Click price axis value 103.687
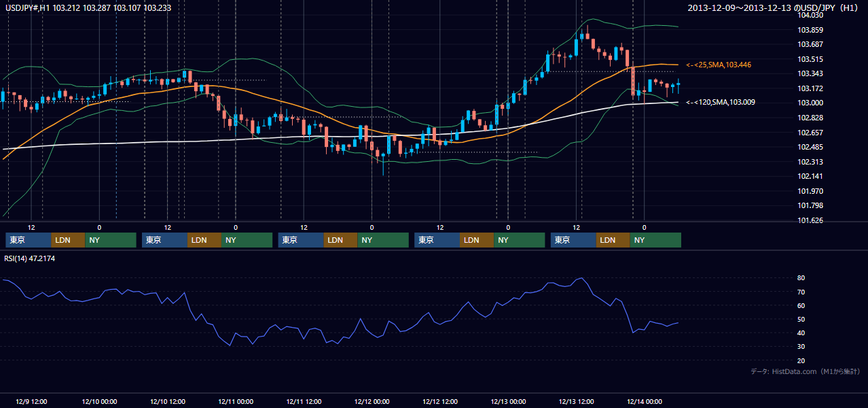The height and width of the screenshot is (408, 868). [x=810, y=44]
